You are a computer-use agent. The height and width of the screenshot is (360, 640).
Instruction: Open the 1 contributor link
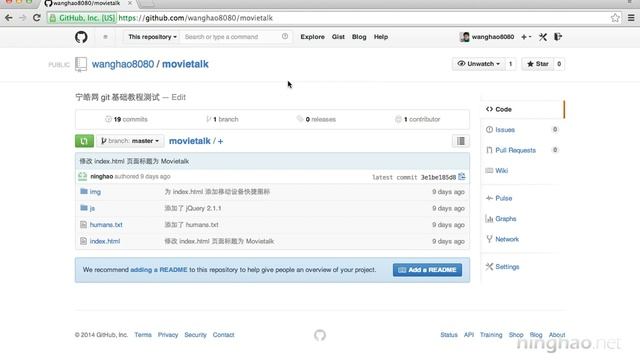pos(418,119)
